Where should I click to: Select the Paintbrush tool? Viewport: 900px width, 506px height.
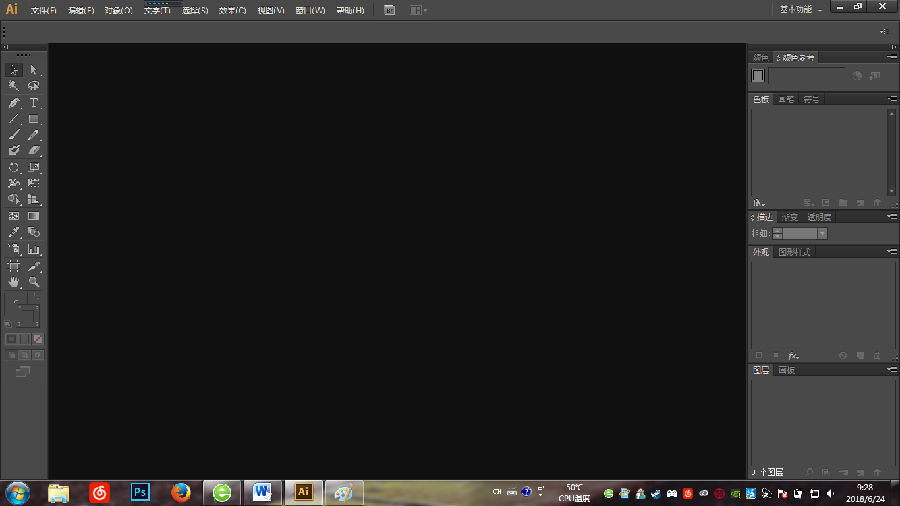pos(14,135)
